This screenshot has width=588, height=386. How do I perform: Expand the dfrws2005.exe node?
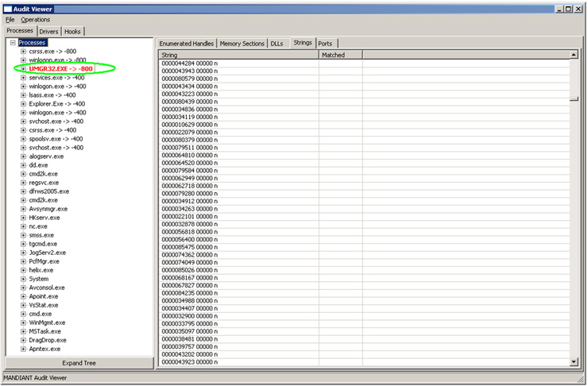[x=23, y=191]
